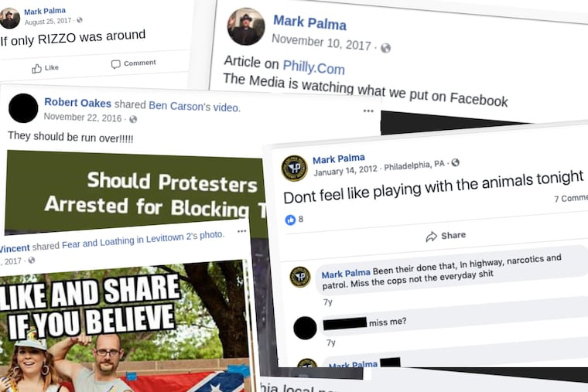Click the badge avatar beside Mark Palma's comment
This screenshot has width=588, height=392.
point(300,276)
